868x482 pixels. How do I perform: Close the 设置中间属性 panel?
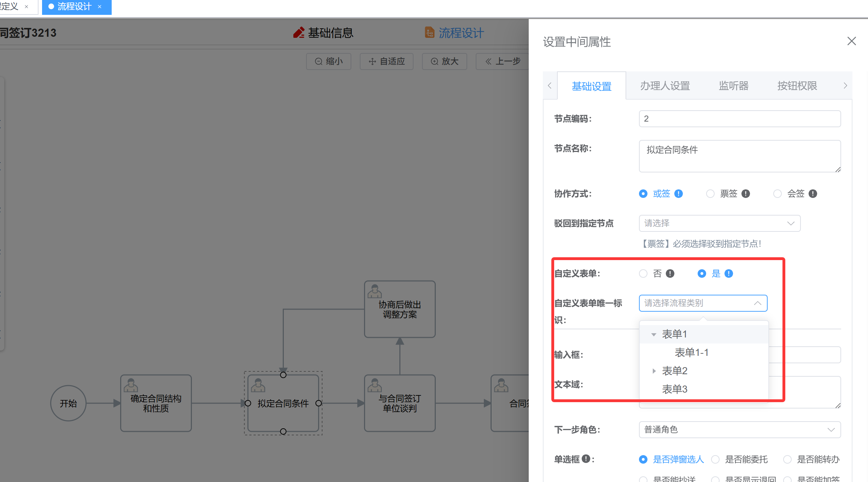851,41
